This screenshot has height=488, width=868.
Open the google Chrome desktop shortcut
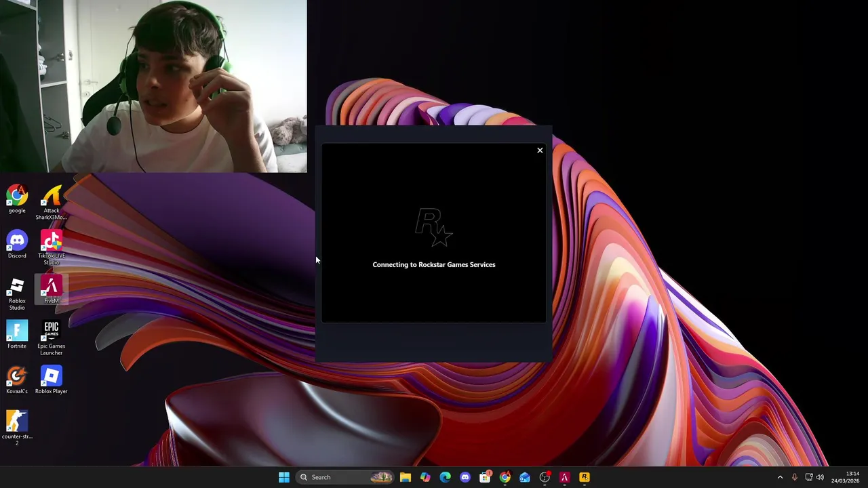click(17, 200)
